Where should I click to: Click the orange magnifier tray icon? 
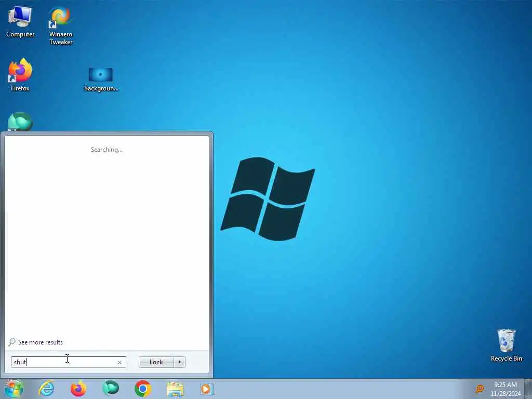tap(480, 389)
